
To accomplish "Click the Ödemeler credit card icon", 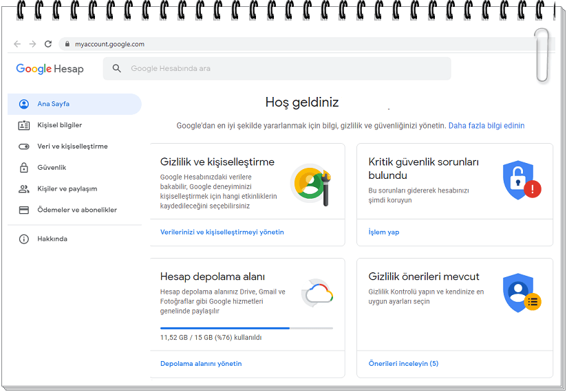I will 24,210.
